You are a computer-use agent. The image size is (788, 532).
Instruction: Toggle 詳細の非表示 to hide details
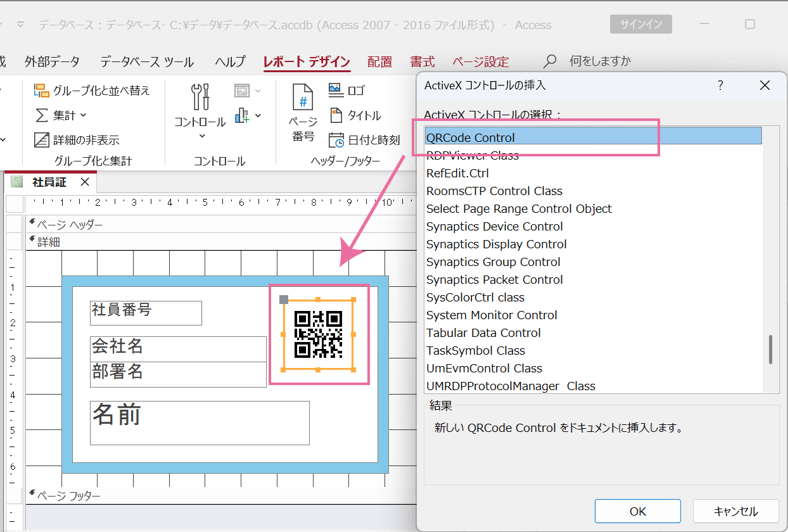(87, 139)
